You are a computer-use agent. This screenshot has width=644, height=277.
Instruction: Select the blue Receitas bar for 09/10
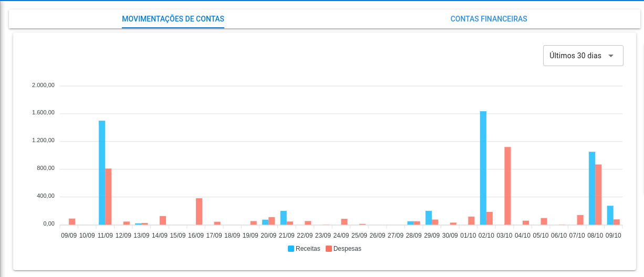pos(610,215)
